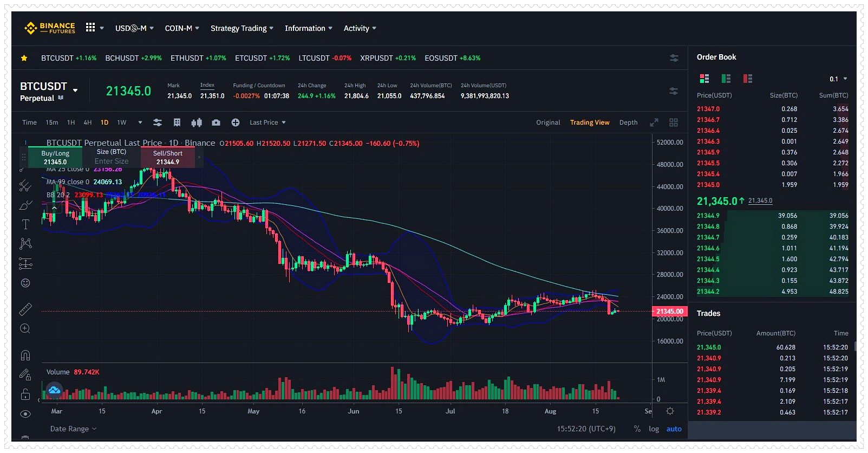Close the quick order panel
The image size is (868, 453).
pos(199,157)
